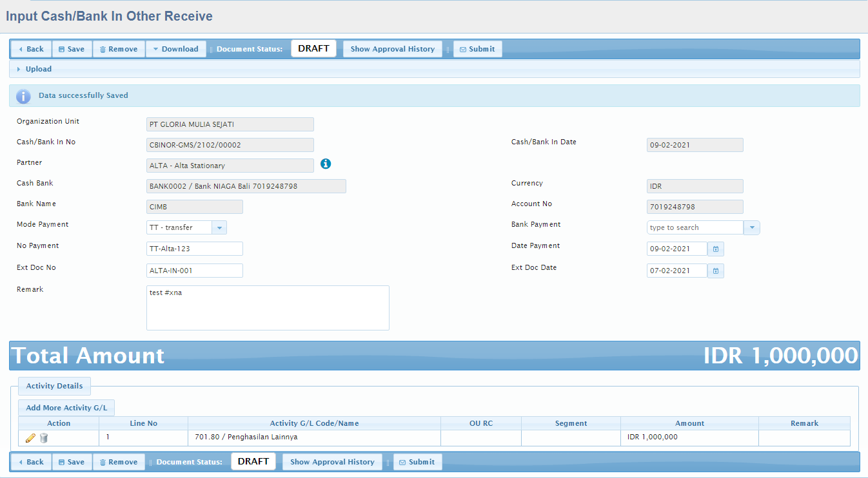
Task: Click top Show Approval History button
Action: click(393, 49)
